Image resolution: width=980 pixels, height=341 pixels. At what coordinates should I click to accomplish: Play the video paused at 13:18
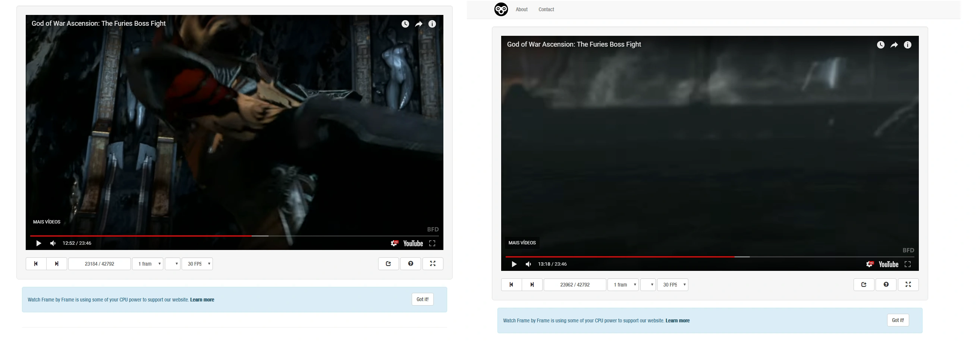click(514, 264)
